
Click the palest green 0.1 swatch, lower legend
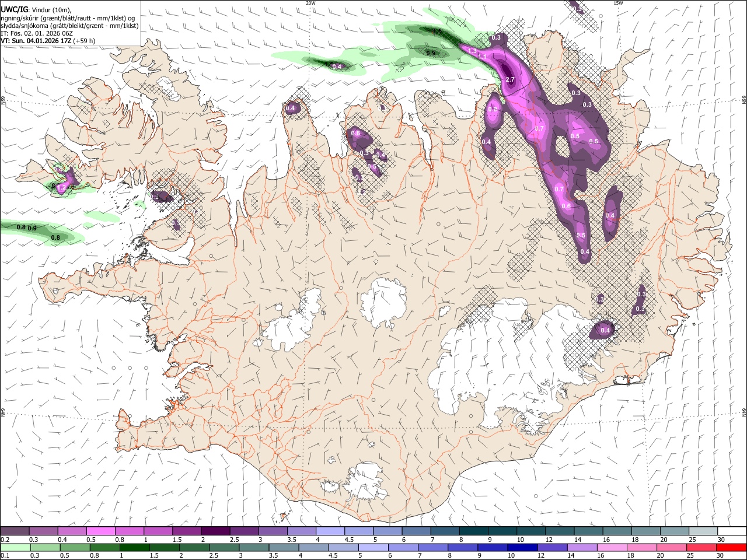(15, 547)
